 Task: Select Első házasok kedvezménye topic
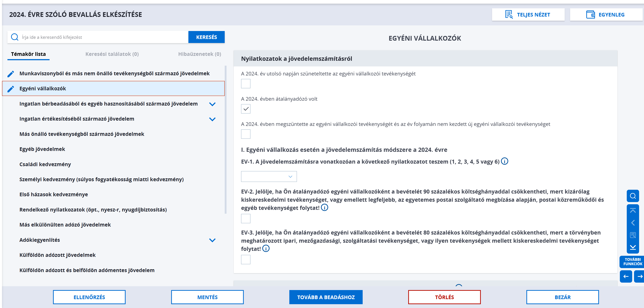coord(54,194)
